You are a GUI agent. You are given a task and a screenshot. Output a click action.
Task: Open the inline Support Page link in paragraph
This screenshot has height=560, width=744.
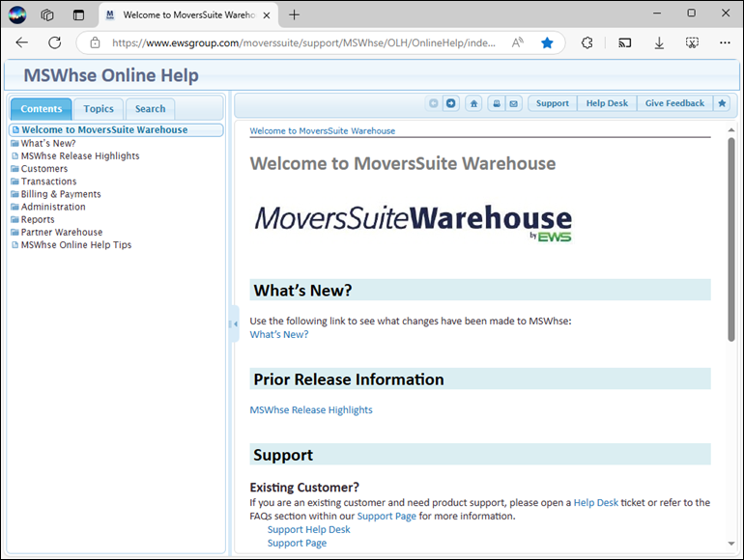(x=386, y=517)
